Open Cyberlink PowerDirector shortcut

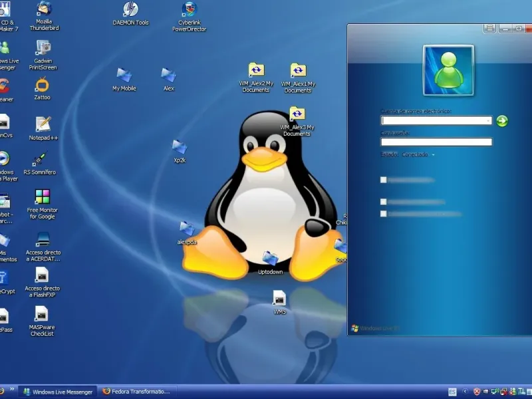point(190,16)
